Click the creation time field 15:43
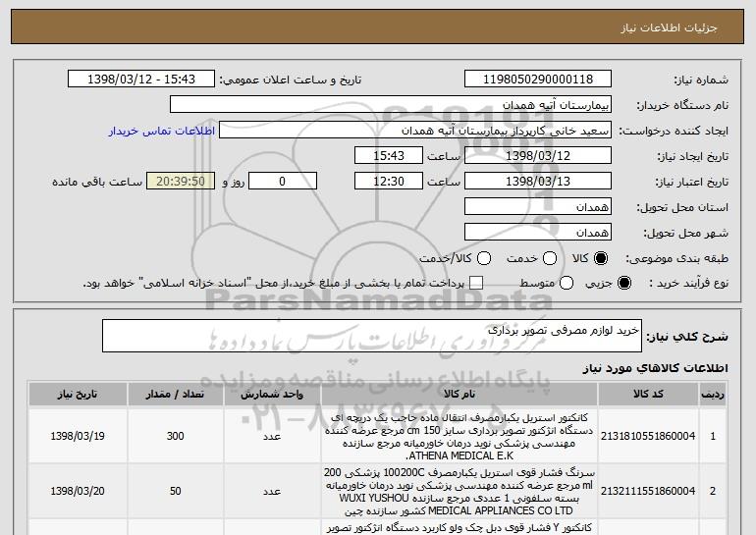The image size is (756, 535). coord(389,155)
